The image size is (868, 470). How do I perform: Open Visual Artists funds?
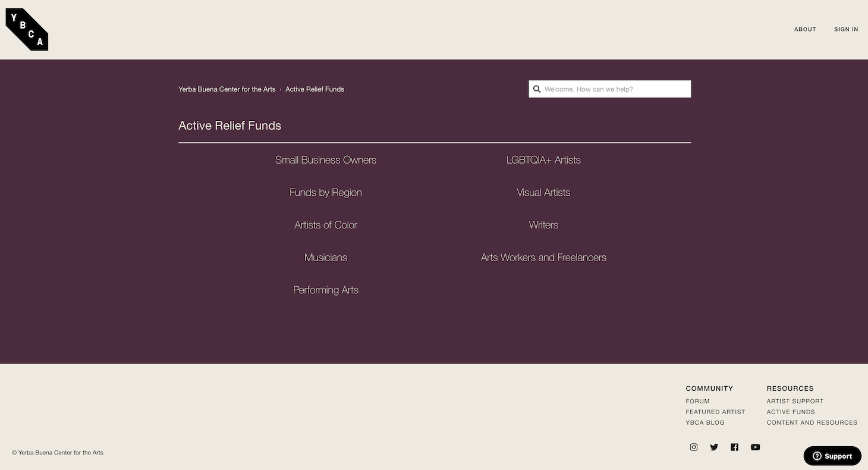[543, 193]
